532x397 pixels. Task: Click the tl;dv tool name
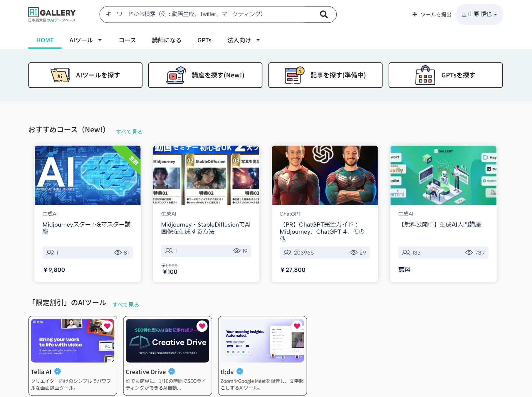coord(227,372)
